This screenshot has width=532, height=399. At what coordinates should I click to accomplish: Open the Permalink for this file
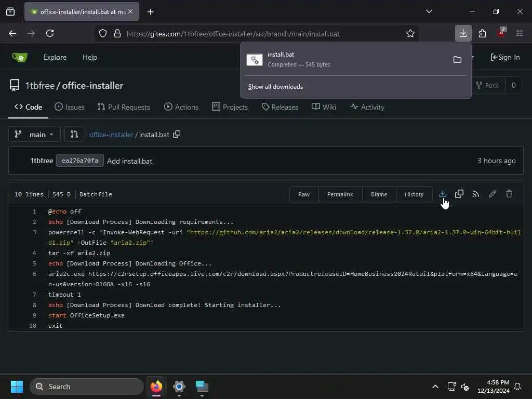(340, 194)
